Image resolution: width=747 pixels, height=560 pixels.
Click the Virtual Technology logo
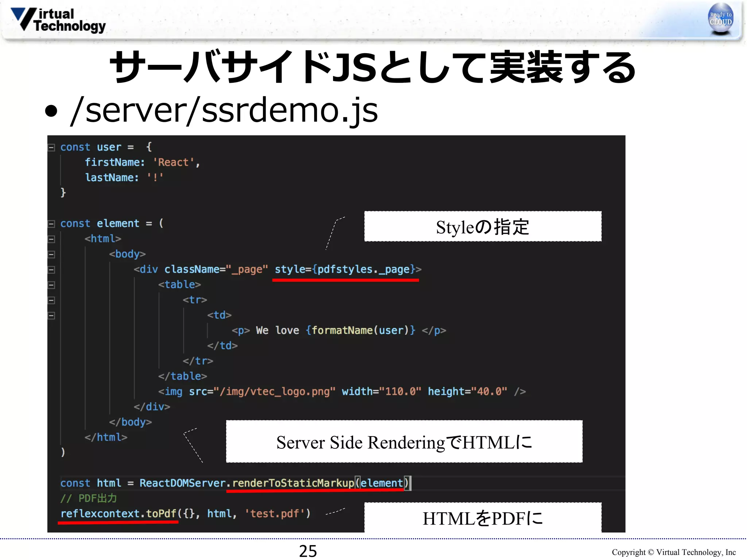tap(58, 20)
